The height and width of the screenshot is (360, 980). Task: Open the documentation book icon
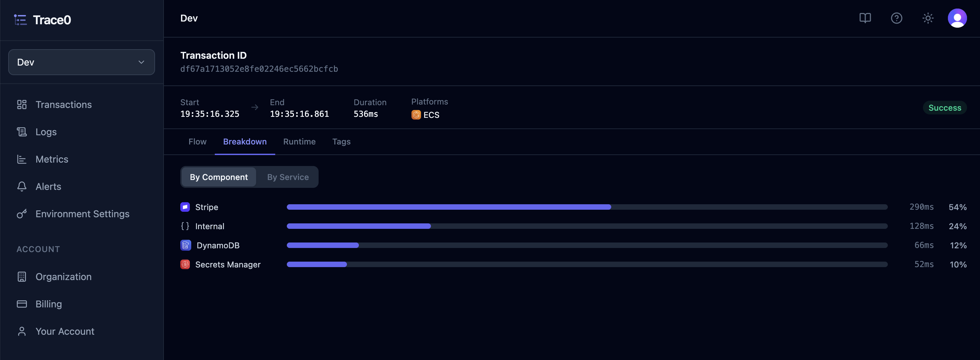[865, 18]
